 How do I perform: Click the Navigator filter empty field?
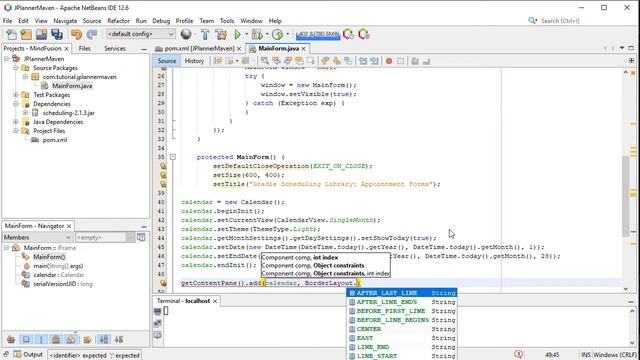[100, 237]
